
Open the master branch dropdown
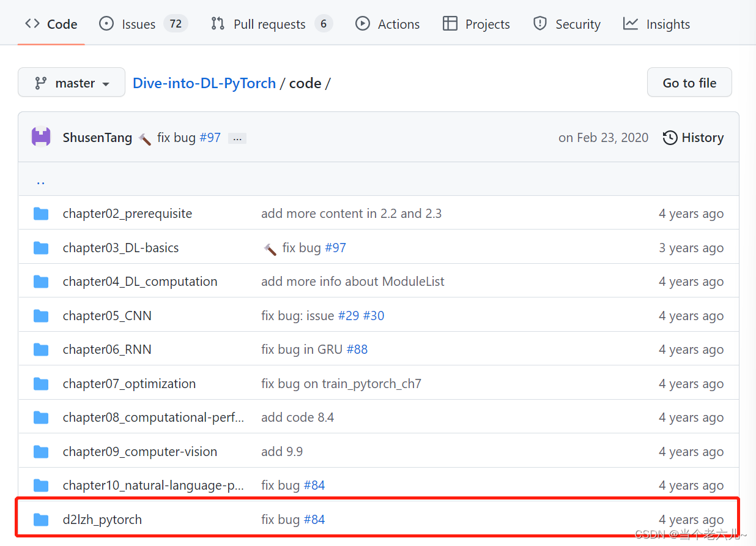[x=71, y=82]
